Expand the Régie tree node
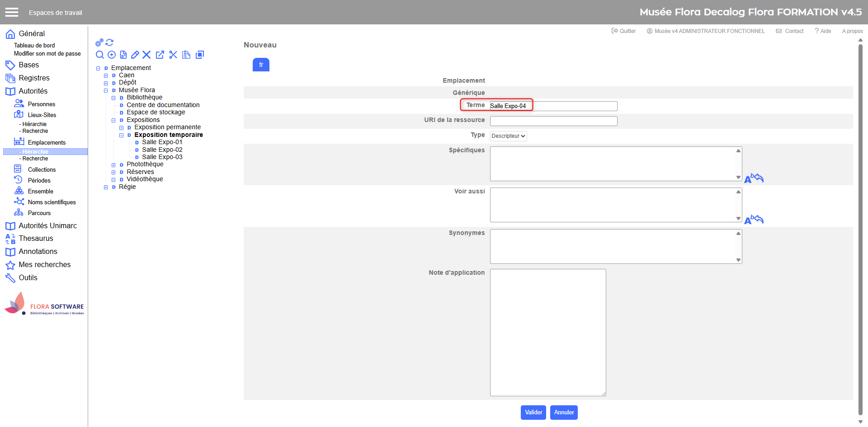Screen dimensions: 868x427 (106, 187)
